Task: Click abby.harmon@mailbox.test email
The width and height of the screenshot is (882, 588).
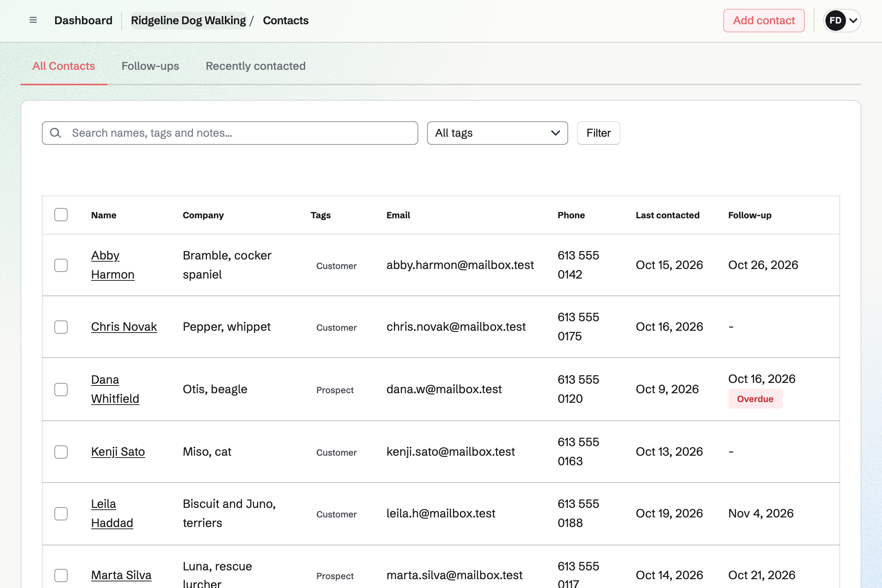Action: pyautogui.click(x=460, y=265)
